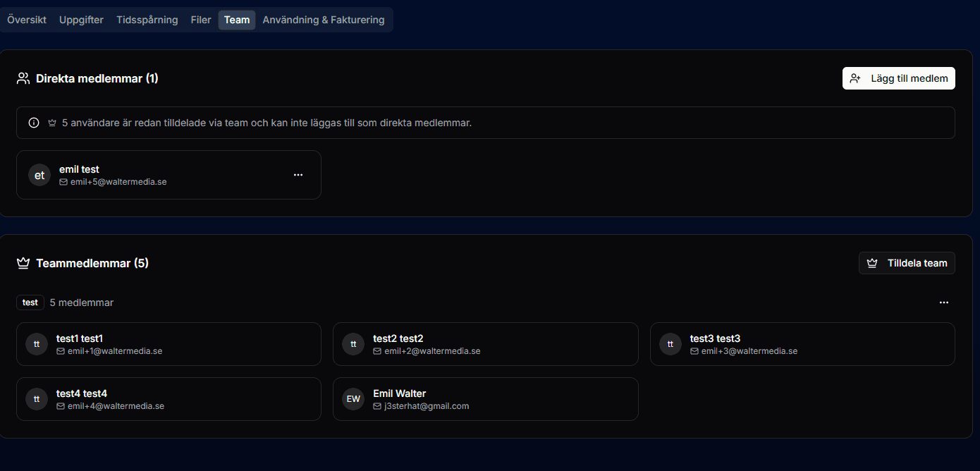Select the name test4 test4

[x=82, y=393]
